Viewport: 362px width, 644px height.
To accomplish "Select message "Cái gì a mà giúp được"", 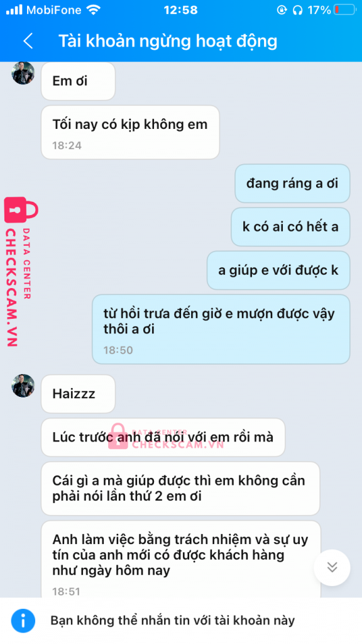I will [x=180, y=488].
